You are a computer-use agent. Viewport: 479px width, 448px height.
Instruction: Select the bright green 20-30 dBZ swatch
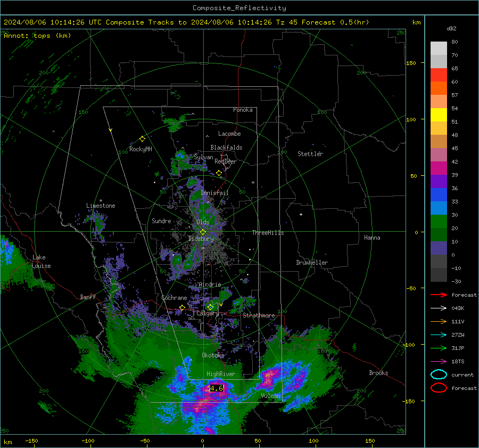pos(439,222)
